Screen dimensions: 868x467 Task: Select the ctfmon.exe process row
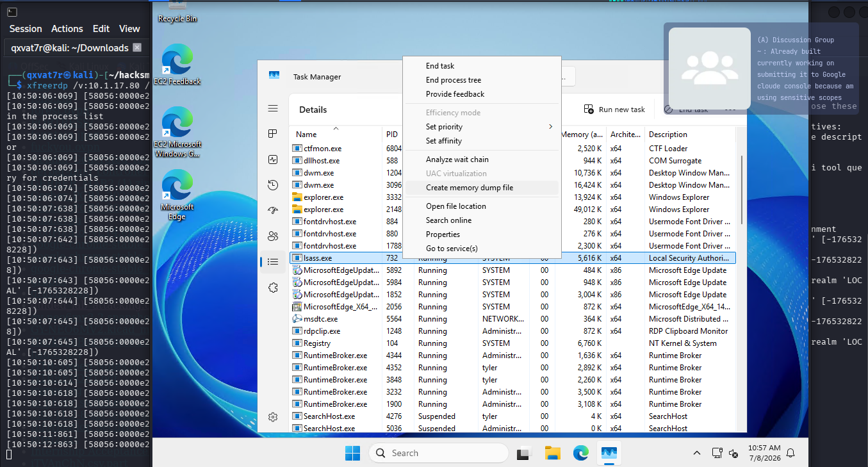click(x=513, y=149)
